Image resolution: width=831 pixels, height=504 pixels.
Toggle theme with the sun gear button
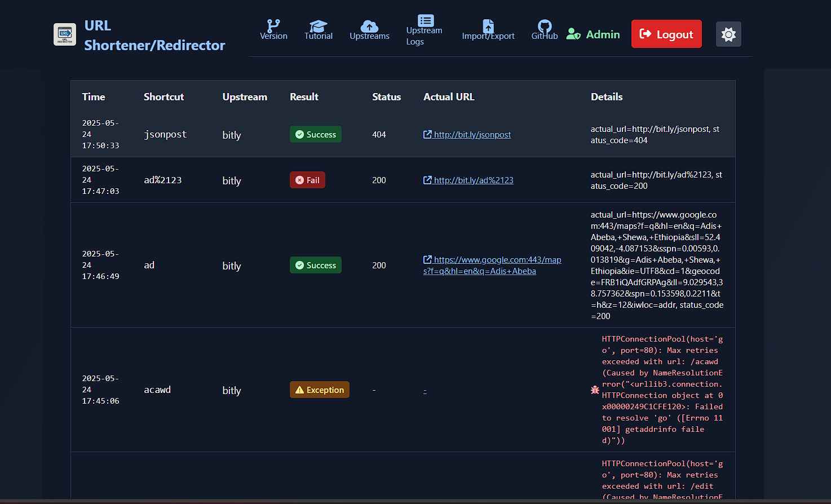tap(728, 34)
